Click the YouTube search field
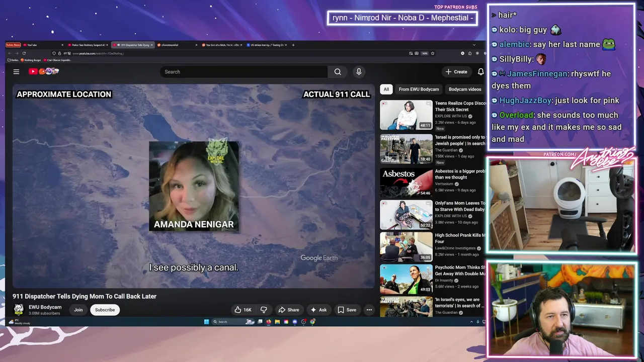The width and height of the screenshot is (644, 362). click(244, 72)
